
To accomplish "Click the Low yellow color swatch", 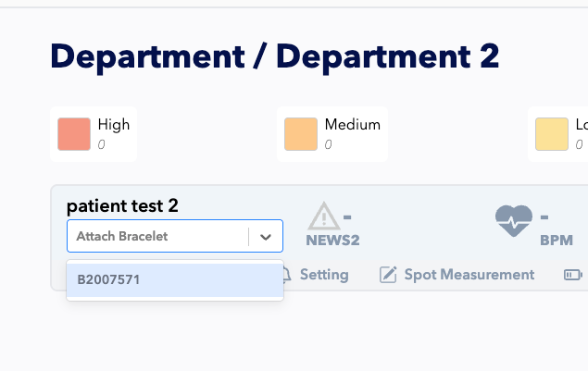I will point(552,134).
